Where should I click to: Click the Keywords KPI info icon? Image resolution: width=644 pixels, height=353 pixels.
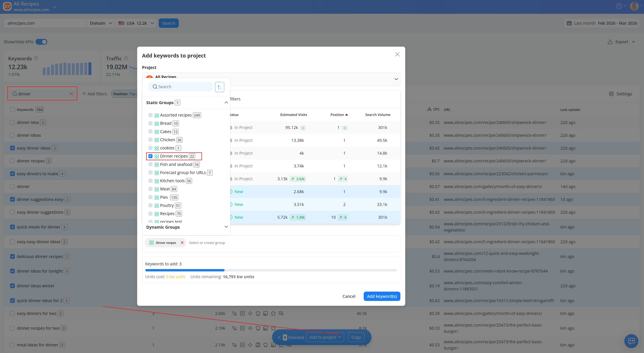36,58
